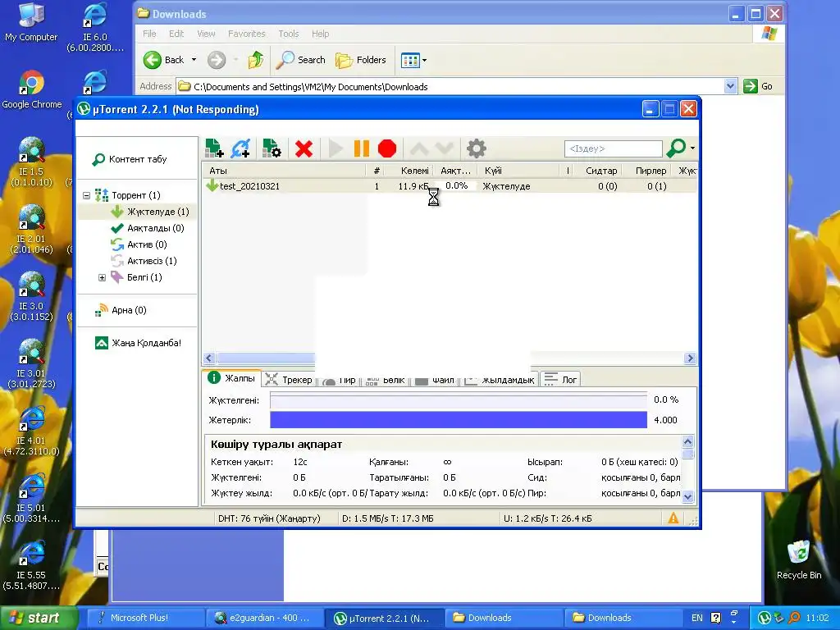Select the test_20210321 torrent row

449,186
